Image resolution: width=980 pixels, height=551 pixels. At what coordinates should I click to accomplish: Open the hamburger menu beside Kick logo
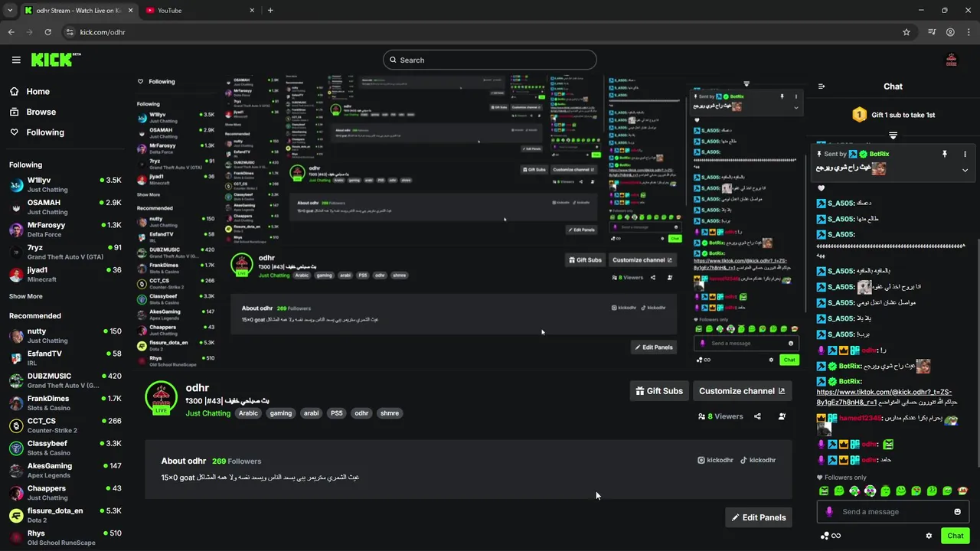[16, 60]
